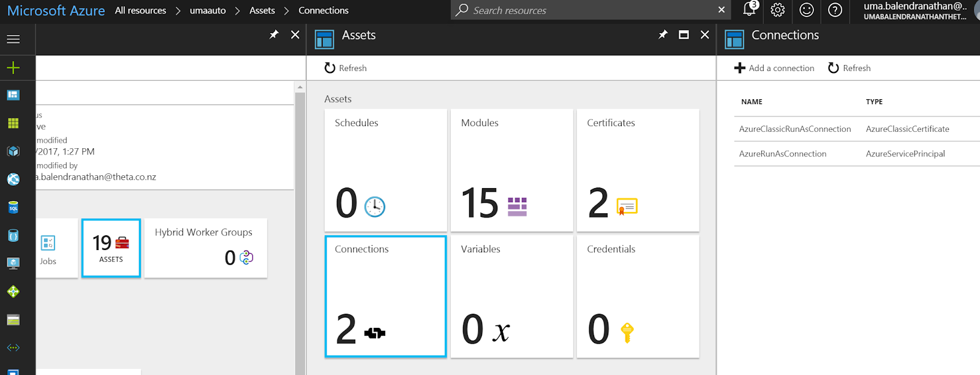Open the Jobs tile
Viewport: 980px width, 375px height.
point(57,248)
